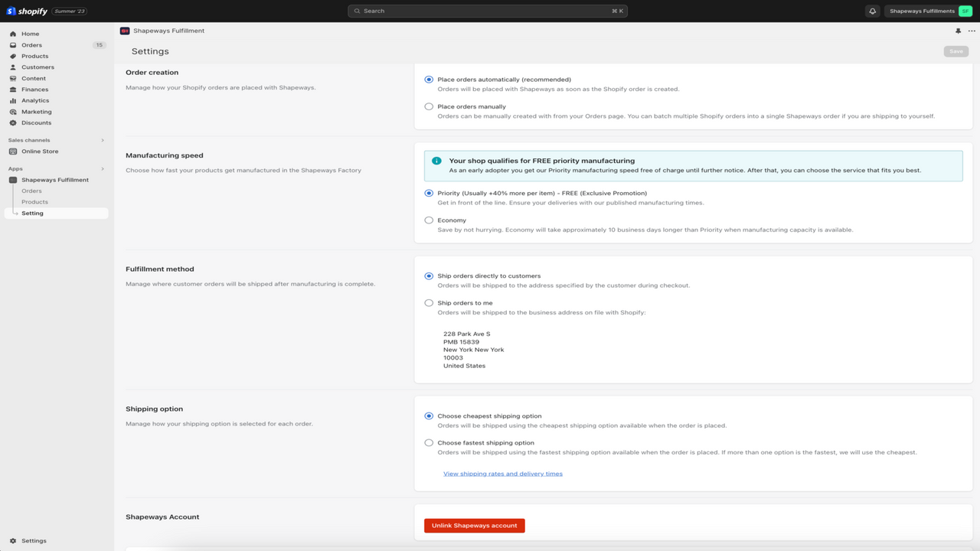Open notifications with the bell icon
The image size is (980, 551).
pyautogui.click(x=872, y=11)
